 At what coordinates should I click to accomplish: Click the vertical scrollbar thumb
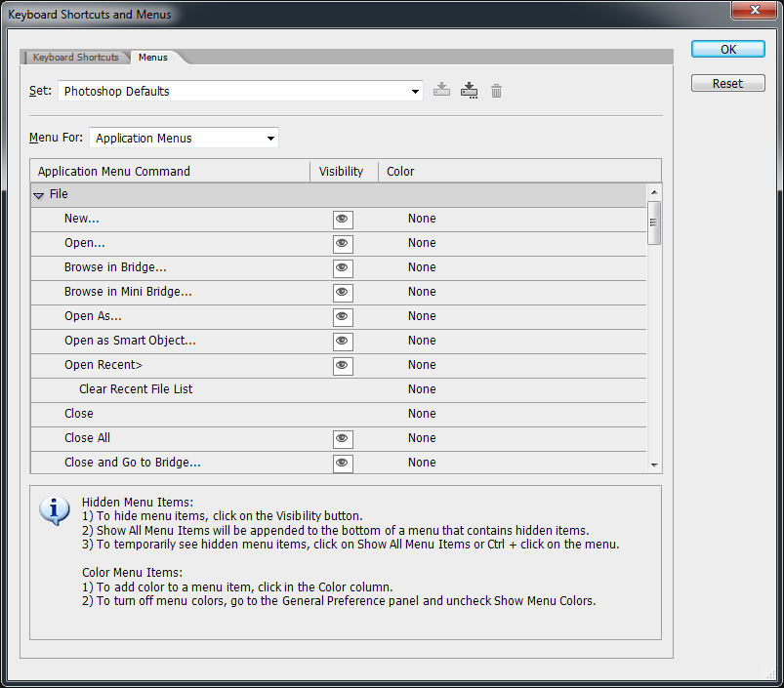(x=654, y=223)
